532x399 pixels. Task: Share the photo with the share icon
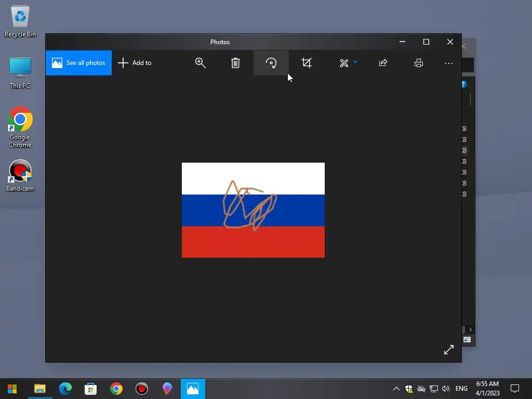383,63
